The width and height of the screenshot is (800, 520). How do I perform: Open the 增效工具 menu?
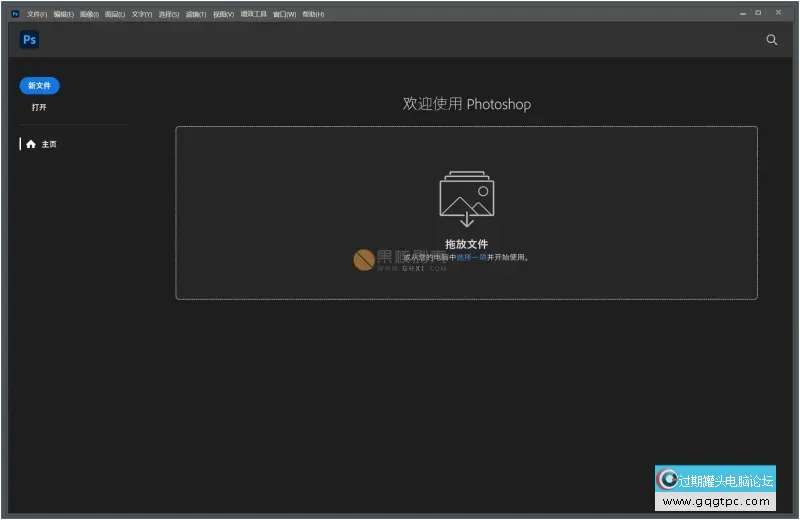click(x=254, y=14)
